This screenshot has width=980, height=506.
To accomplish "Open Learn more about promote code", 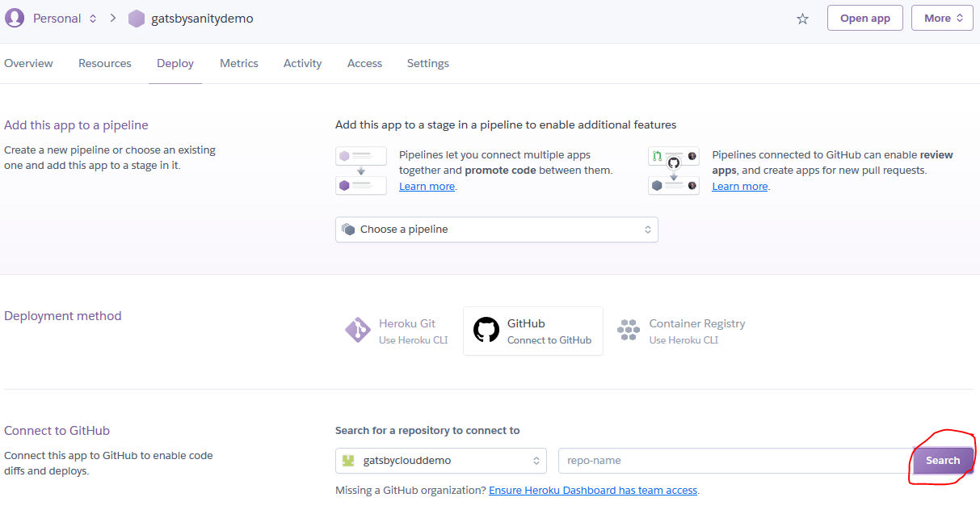I will [x=427, y=187].
